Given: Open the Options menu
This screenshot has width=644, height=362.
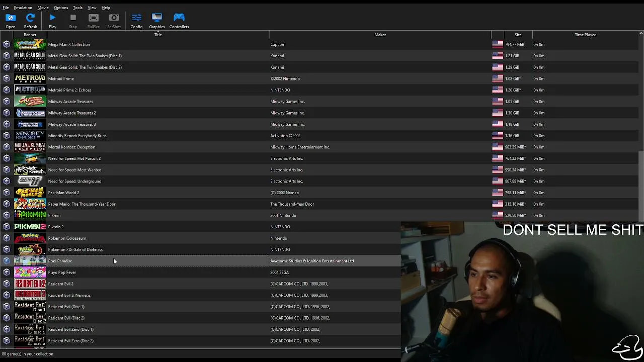Looking at the screenshot, I should coord(61,8).
